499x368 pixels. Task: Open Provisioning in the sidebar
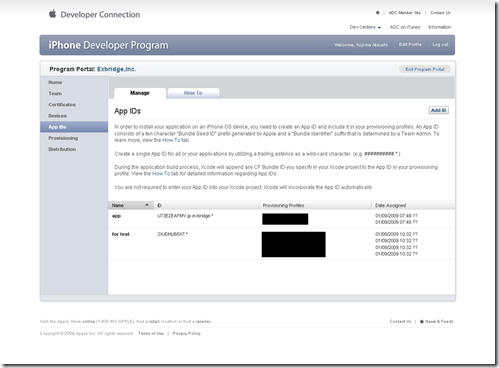pyautogui.click(x=63, y=138)
